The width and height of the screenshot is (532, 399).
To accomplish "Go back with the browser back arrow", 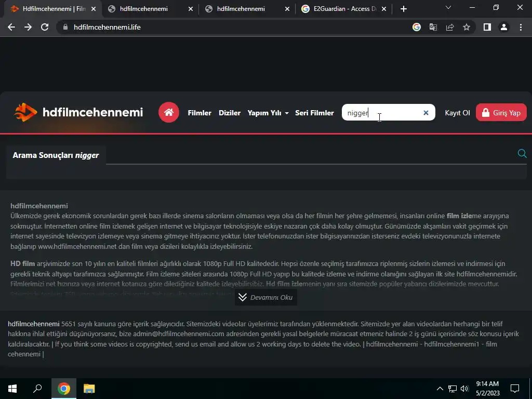I will point(11,27).
